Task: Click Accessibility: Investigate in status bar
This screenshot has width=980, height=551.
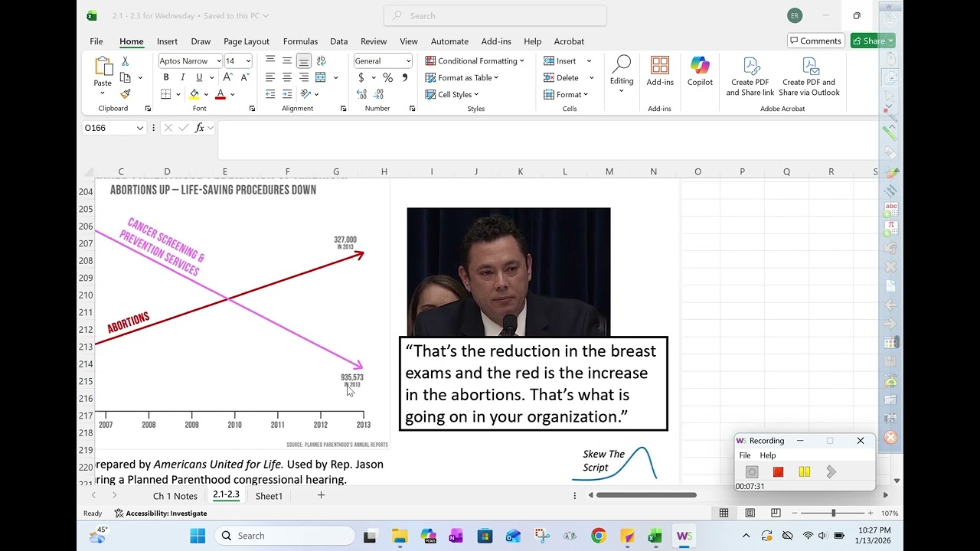Action: coord(161,514)
